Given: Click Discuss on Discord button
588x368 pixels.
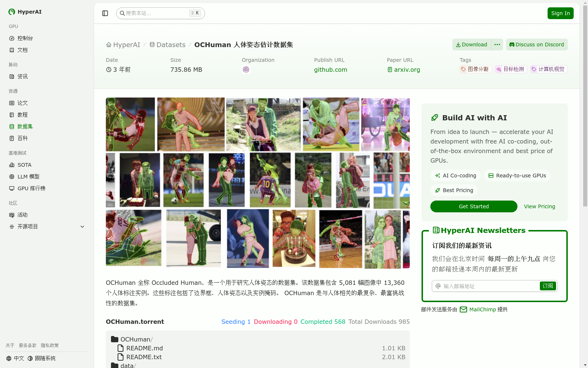Looking at the screenshot, I should (537, 45).
